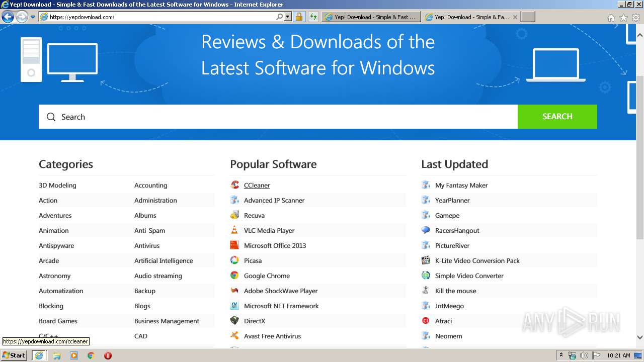Open a new blank tab

click(x=528, y=17)
